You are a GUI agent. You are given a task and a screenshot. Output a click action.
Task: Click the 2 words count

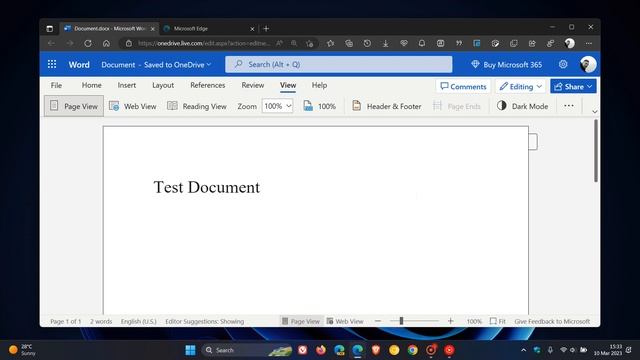click(x=101, y=321)
